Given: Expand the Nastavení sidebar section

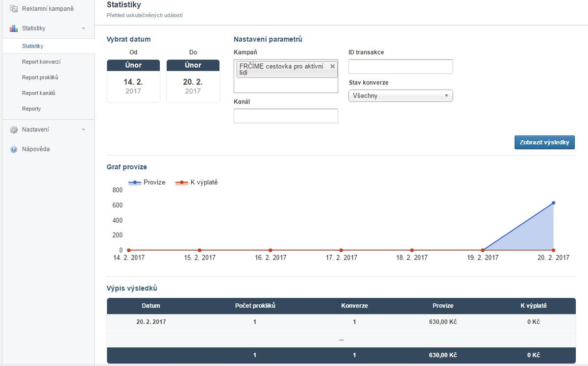Looking at the screenshot, I should (x=83, y=130).
